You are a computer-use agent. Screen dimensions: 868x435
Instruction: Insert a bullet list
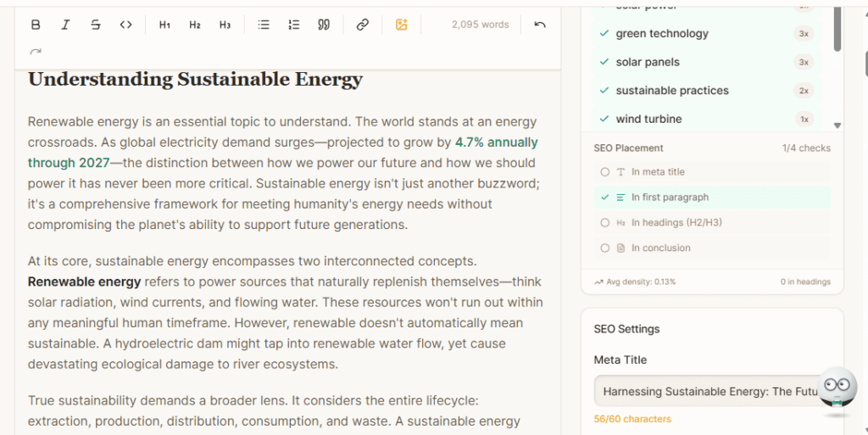click(264, 25)
